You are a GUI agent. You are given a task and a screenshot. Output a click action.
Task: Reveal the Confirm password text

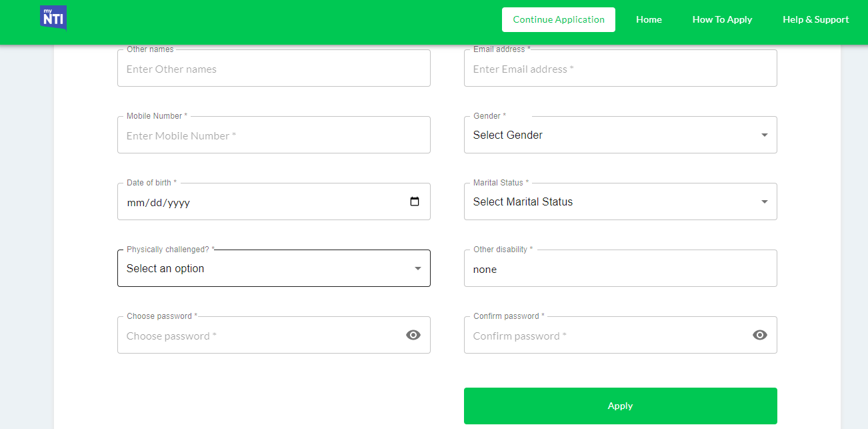(760, 335)
